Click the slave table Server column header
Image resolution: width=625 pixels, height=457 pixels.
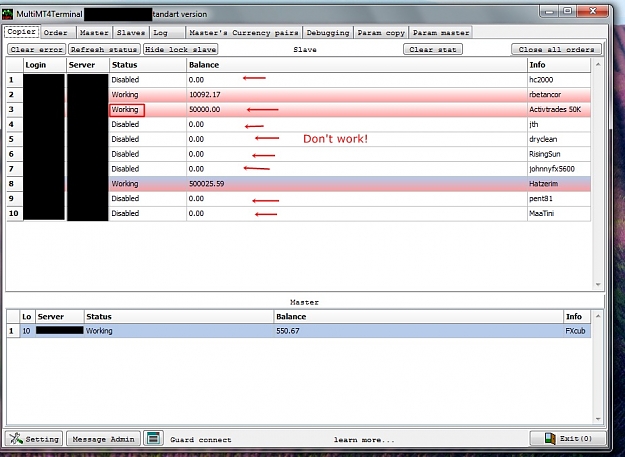tap(88, 65)
